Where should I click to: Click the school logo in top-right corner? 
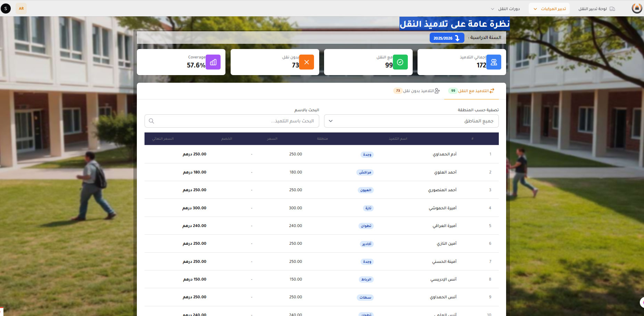pos(636,8)
